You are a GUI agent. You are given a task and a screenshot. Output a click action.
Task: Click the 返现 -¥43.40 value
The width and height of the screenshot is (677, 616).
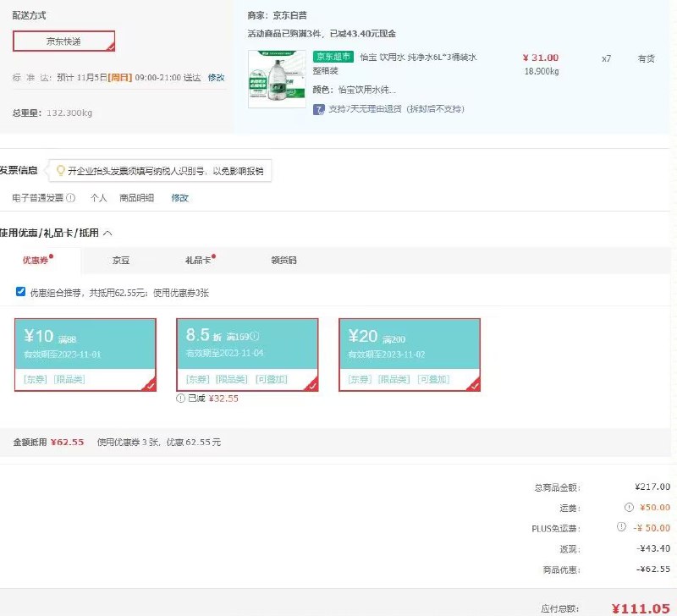653,548
